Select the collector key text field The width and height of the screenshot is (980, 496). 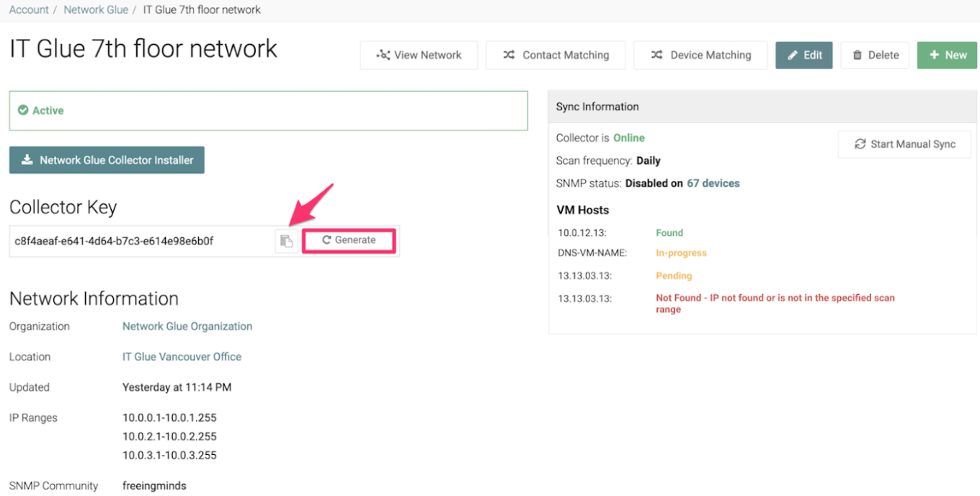pos(142,241)
